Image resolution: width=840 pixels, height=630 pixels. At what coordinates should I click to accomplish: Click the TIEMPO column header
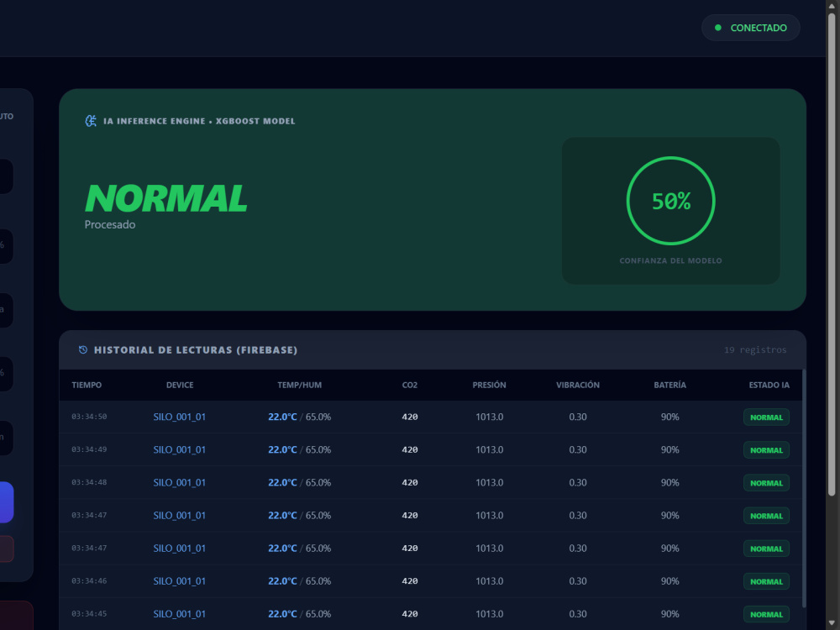[87, 386]
